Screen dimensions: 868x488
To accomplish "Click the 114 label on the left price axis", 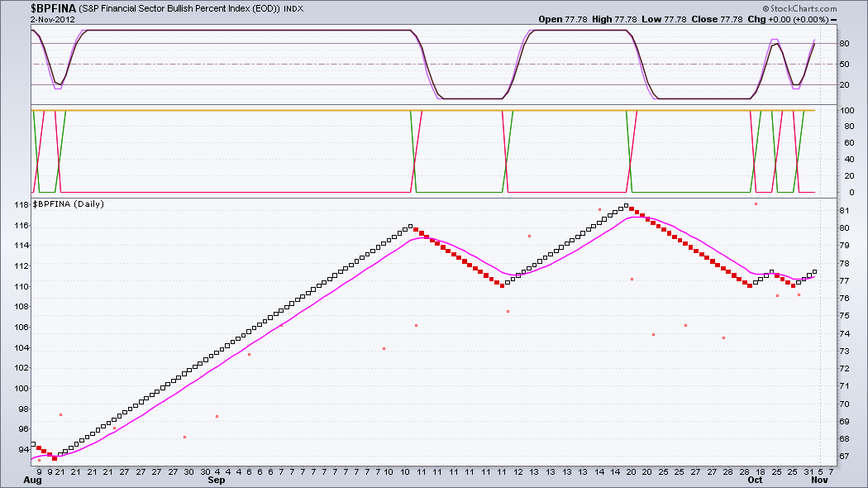I will pos(21,246).
